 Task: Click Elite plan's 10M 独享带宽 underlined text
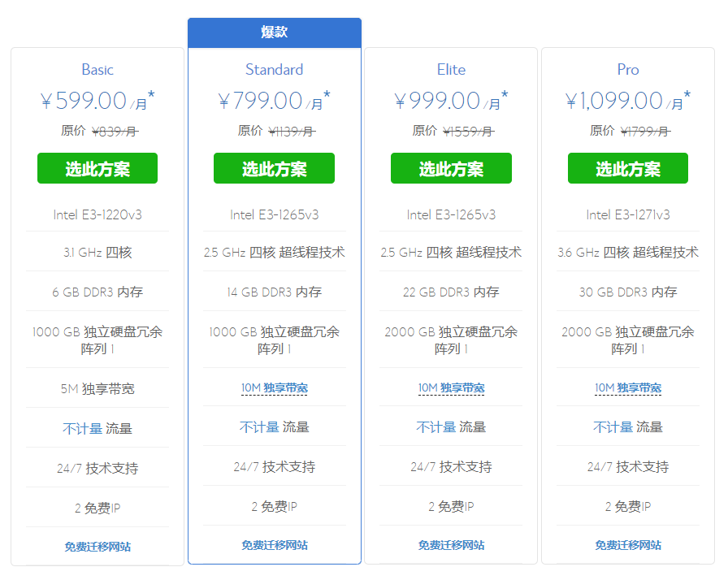coord(451,388)
